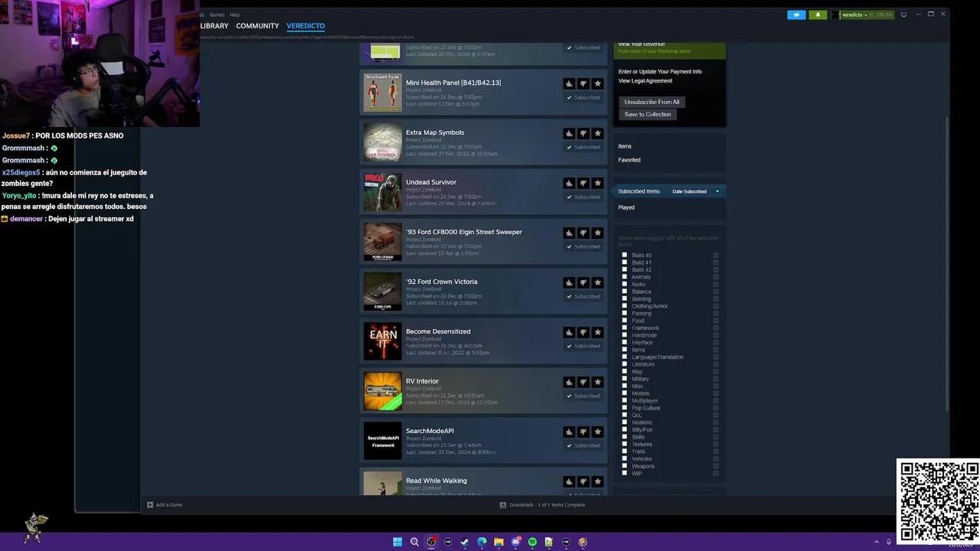Check the Build 41 tag filter
Viewport: 980px width, 551px height.
(625, 262)
